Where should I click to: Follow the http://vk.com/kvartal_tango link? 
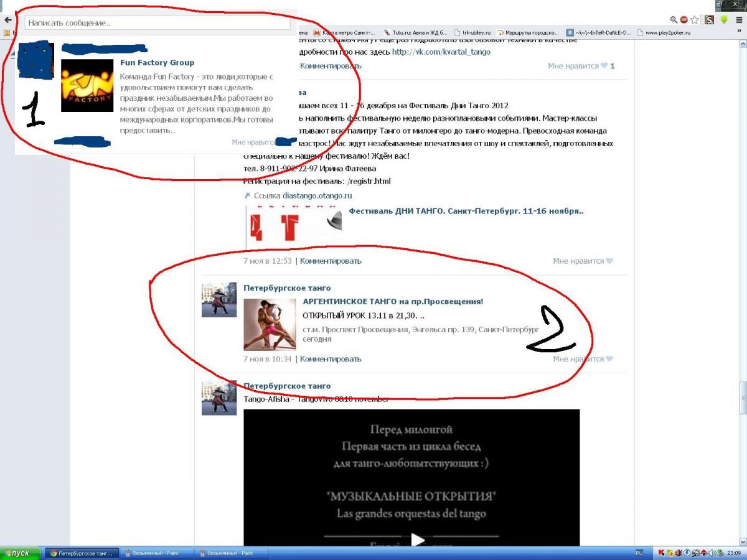pyautogui.click(x=441, y=52)
